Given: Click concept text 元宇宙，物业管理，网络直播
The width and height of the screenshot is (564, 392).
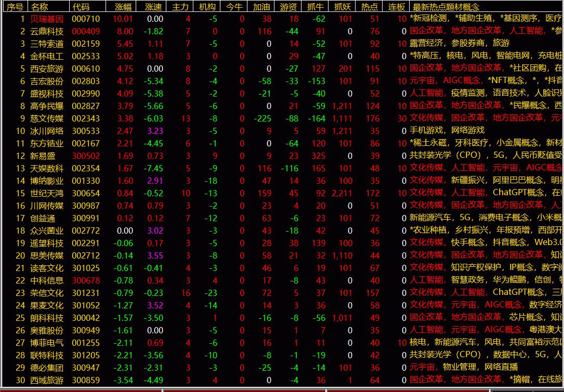Looking at the screenshot, I should point(464,368).
